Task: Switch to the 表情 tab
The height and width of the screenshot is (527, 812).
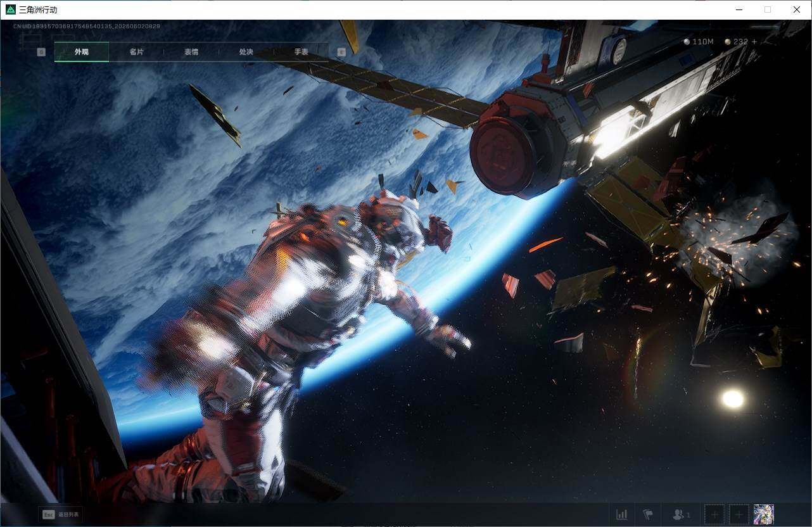Action: [191, 52]
